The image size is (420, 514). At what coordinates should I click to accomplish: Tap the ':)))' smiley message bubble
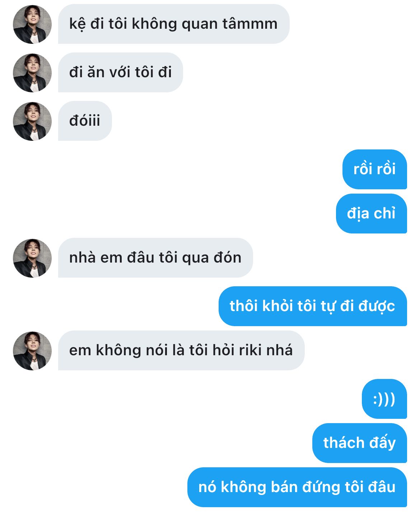pos(384,399)
